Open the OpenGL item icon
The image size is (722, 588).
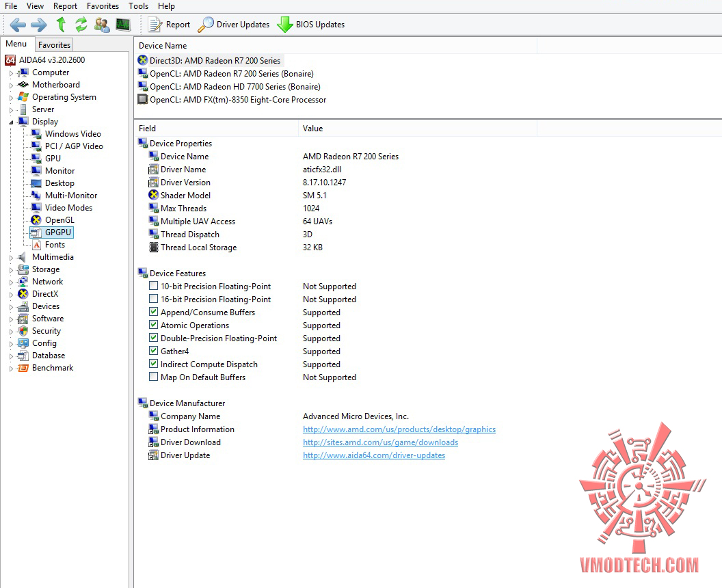coord(36,220)
